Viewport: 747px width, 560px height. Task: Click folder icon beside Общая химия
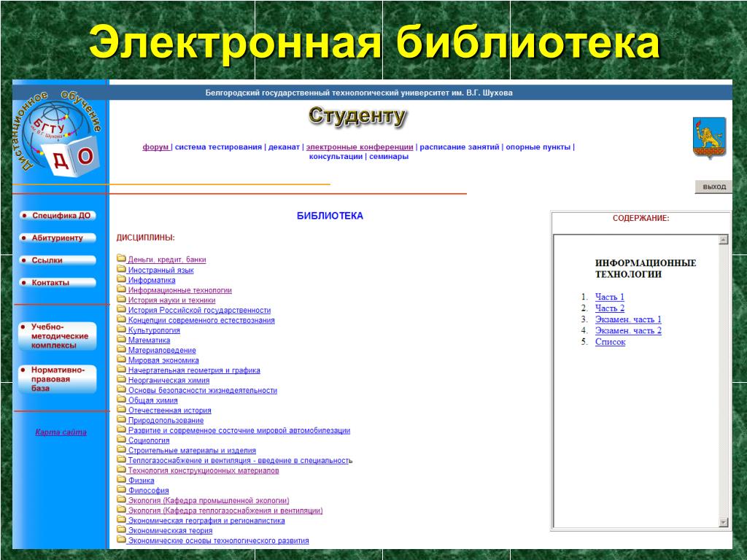pos(122,399)
